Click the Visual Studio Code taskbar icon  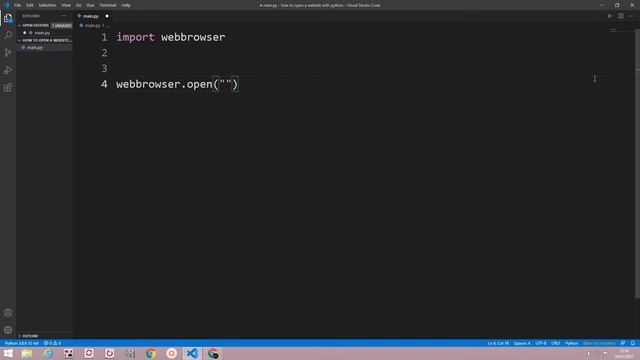point(192,353)
